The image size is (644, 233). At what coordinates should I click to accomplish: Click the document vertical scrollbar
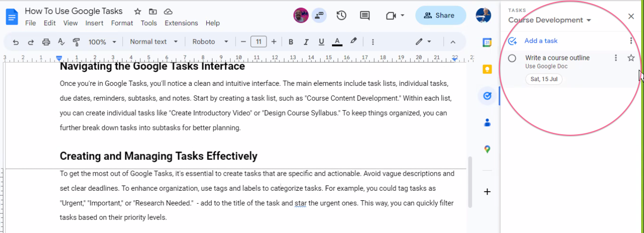click(469, 182)
